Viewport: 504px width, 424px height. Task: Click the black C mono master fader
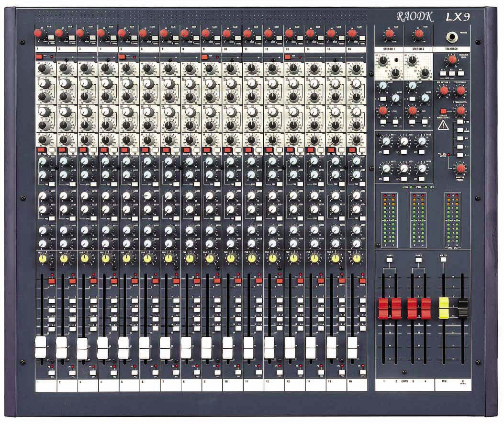(462, 308)
